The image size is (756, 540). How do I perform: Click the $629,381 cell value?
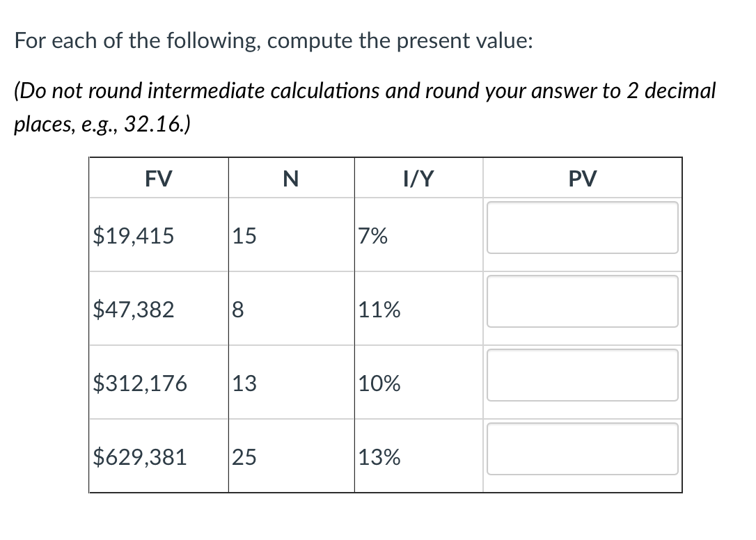tap(140, 457)
